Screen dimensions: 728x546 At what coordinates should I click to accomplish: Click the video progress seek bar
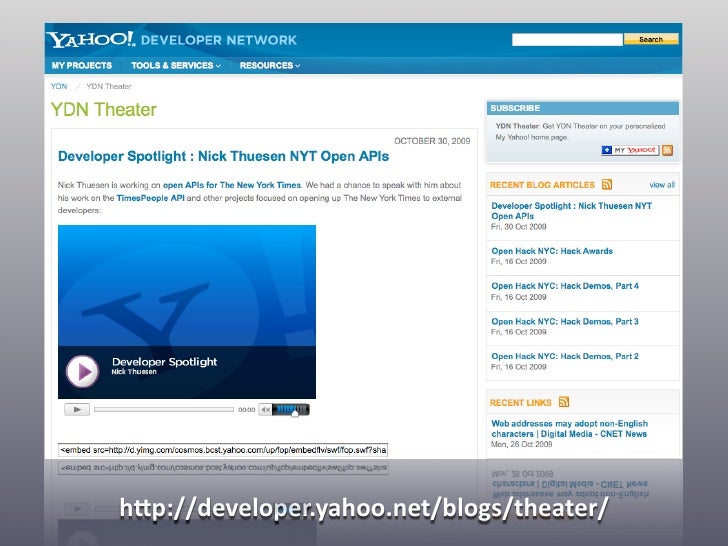pyautogui.click(x=164, y=410)
